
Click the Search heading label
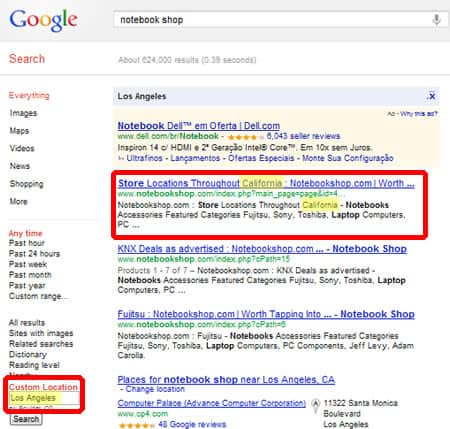[27, 59]
